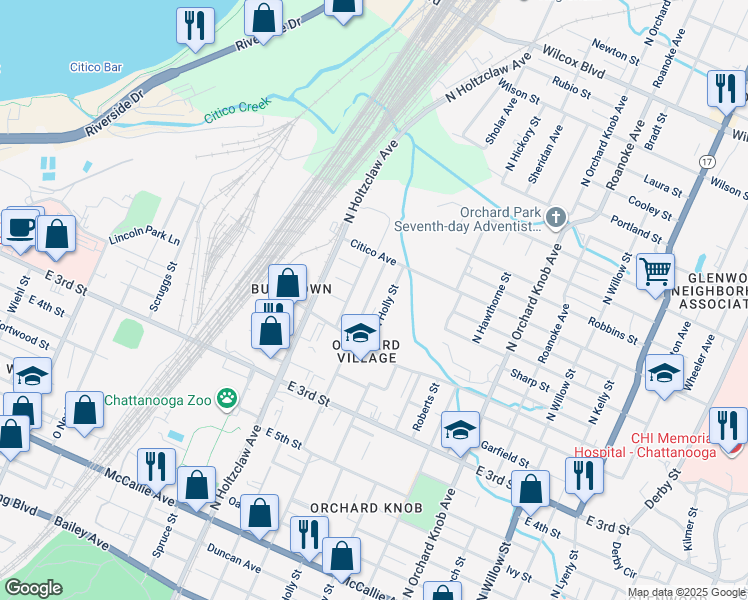This screenshot has width=748, height=600.
Task: Select the Orchard Park Seventh-day Adventist label
Action: [468, 219]
